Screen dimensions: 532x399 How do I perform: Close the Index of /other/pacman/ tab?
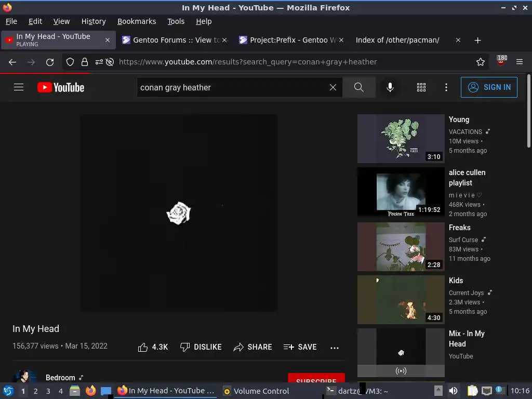click(458, 40)
